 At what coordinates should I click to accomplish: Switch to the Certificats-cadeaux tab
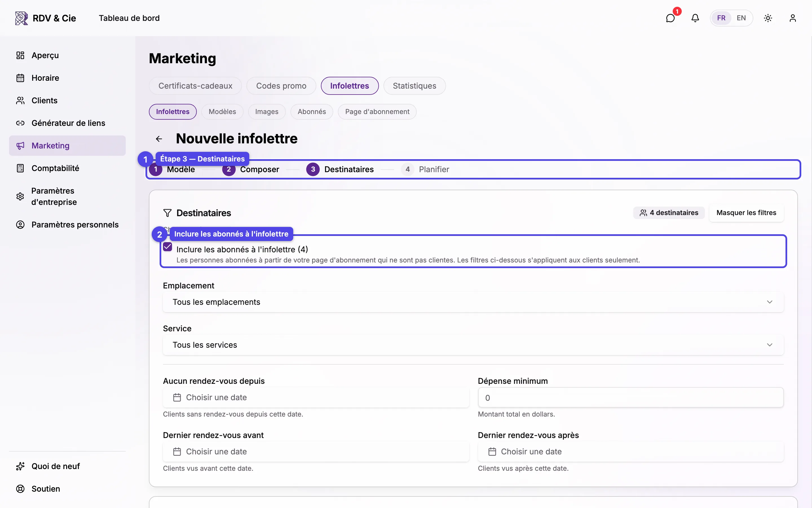[x=195, y=86]
